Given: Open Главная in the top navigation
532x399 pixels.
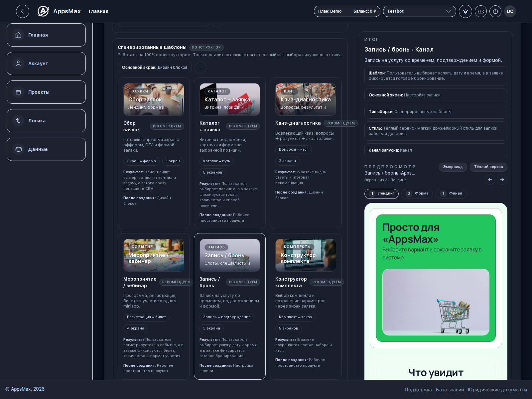Looking at the screenshot, I should click(98, 11).
